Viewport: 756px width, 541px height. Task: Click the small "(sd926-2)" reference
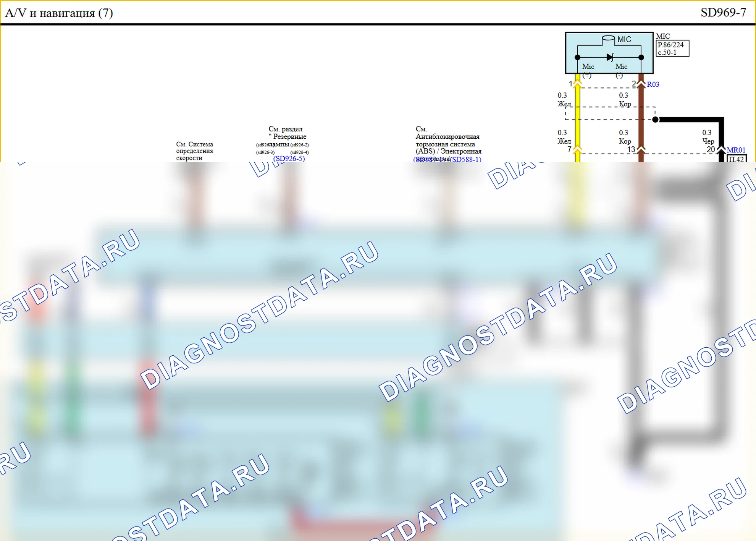point(299,145)
